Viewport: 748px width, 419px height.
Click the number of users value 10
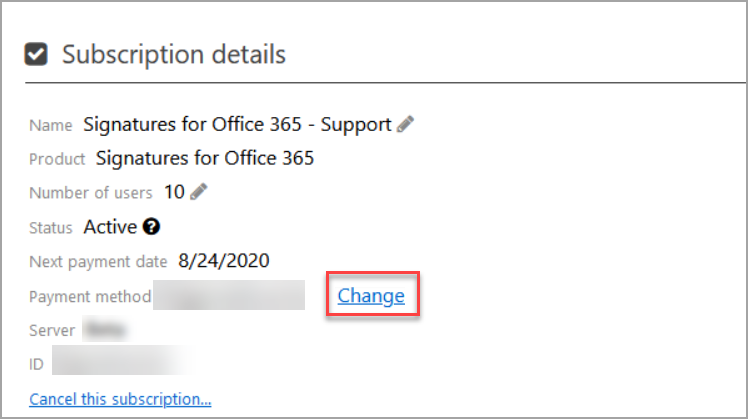coord(174,192)
